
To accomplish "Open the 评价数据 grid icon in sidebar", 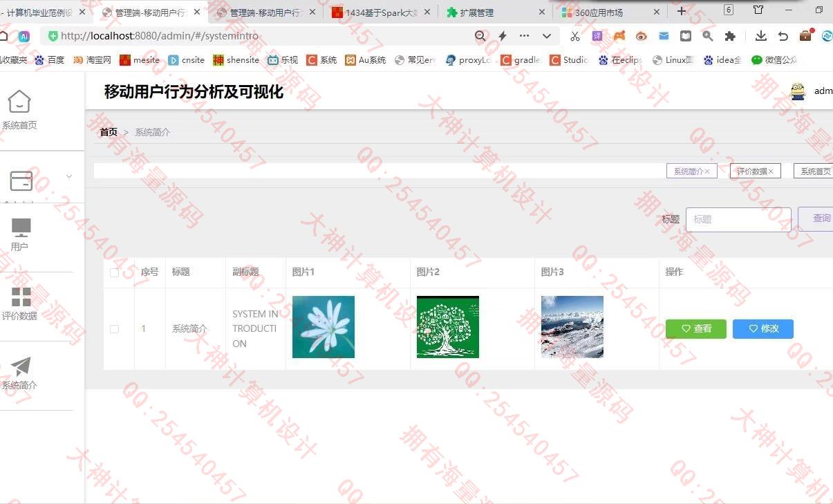I will coord(21,297).
